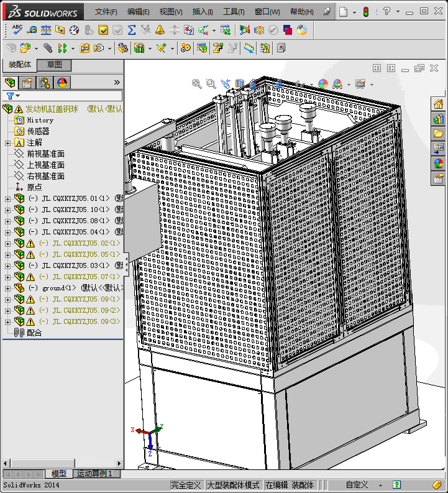Open the Appearances task pane tab

[439, 164]
